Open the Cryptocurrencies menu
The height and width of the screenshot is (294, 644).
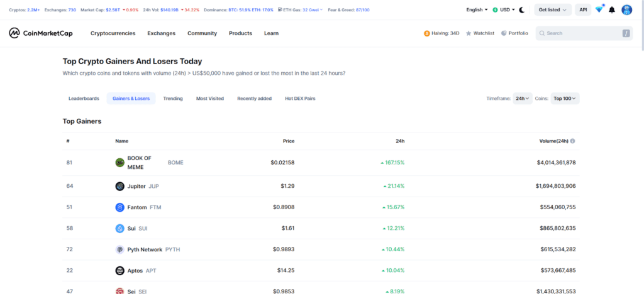point(113,33)
